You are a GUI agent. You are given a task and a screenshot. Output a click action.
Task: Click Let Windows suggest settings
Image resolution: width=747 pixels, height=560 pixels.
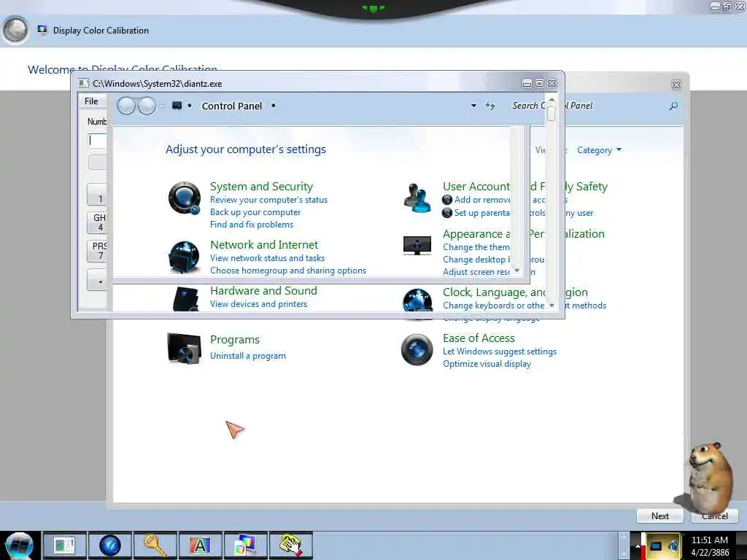point(500,351)
